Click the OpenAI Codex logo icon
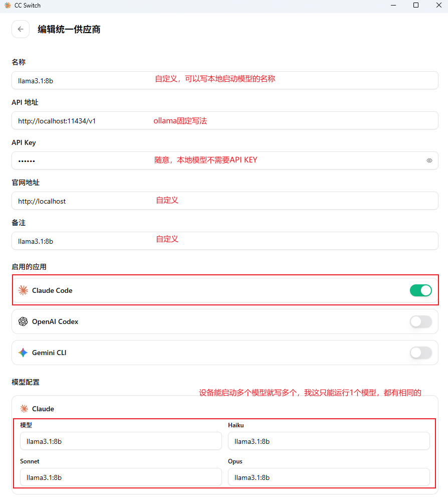This screenshot has height=497, width=448. tap(23, 321)
